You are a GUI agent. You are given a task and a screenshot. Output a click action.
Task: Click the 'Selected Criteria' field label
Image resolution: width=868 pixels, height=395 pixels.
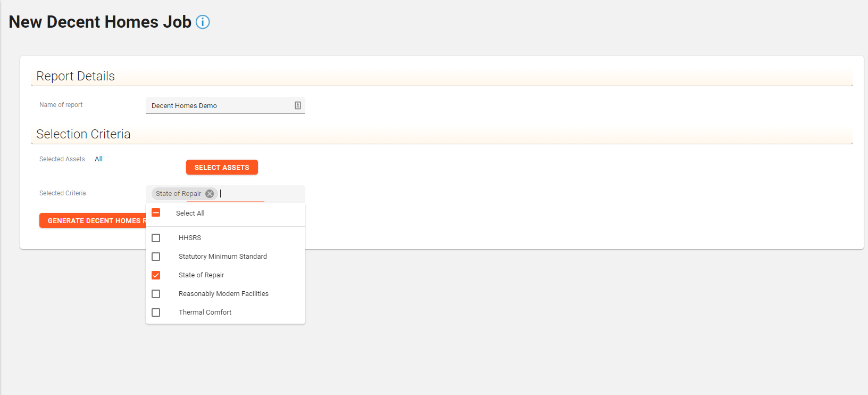63,193
